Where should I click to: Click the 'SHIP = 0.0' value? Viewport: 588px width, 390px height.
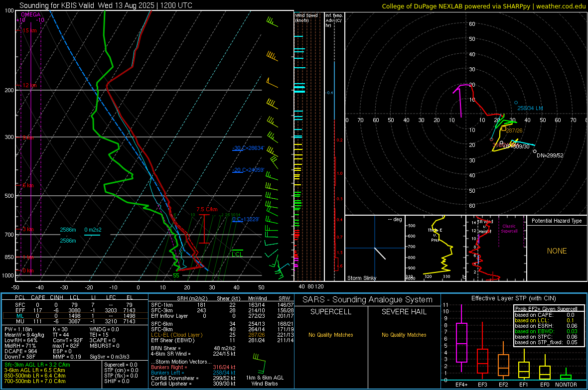pos(117,381)
